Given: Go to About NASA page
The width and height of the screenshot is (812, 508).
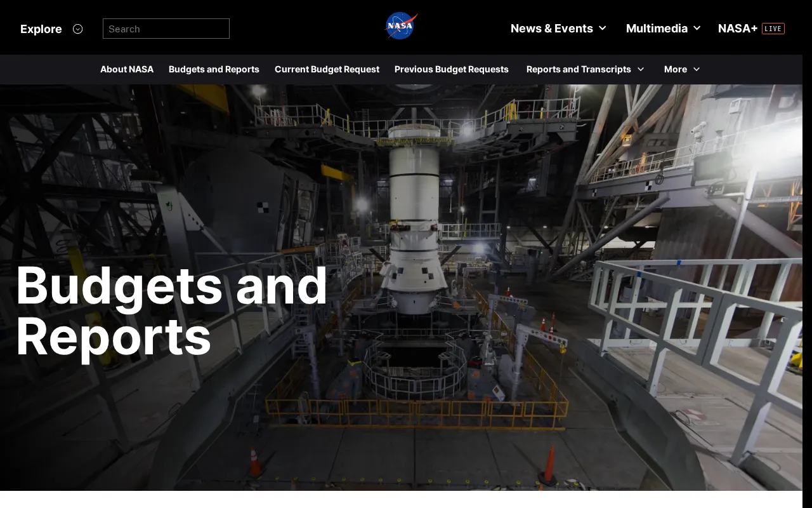Looking at the screenshot, I should [127, 69].
